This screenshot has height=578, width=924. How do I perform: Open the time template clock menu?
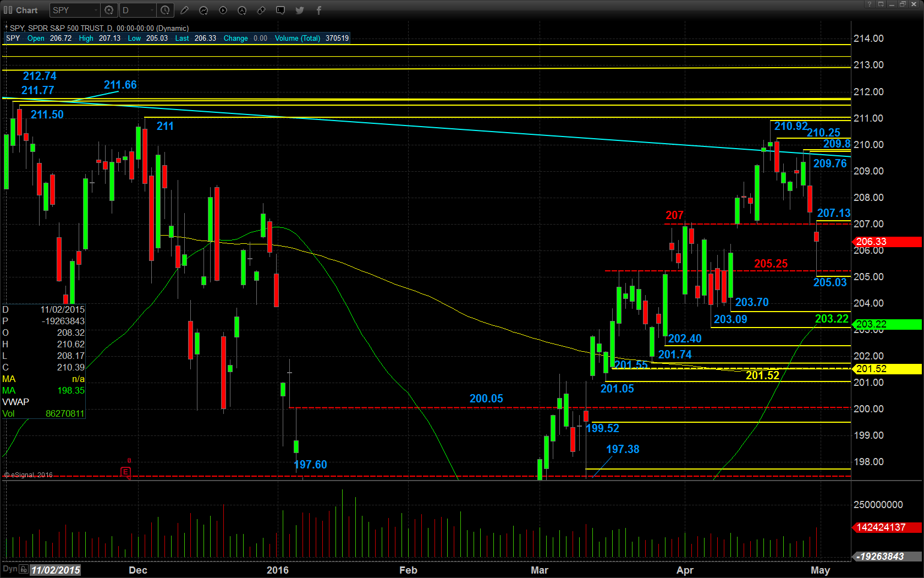coord(165,10)
